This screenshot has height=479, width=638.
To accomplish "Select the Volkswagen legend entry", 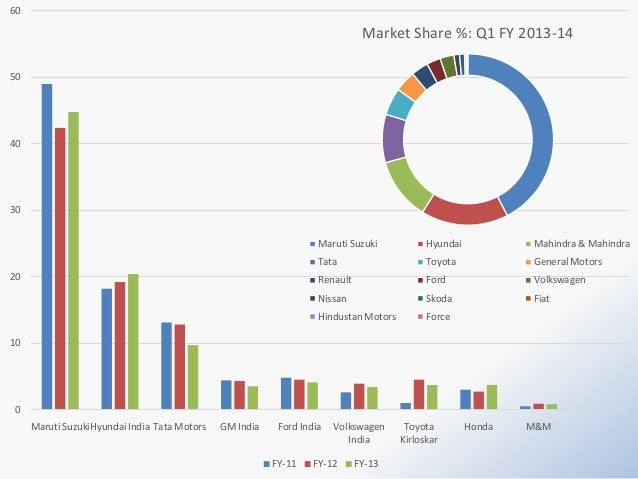I will tap(555, 280).
